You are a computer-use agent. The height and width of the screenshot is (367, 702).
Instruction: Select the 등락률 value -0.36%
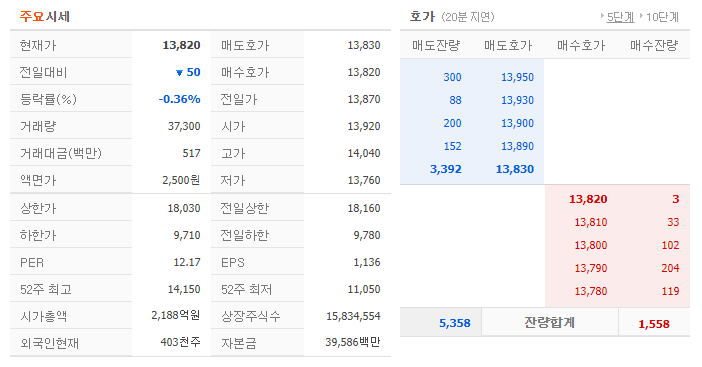tap(180, 99)
